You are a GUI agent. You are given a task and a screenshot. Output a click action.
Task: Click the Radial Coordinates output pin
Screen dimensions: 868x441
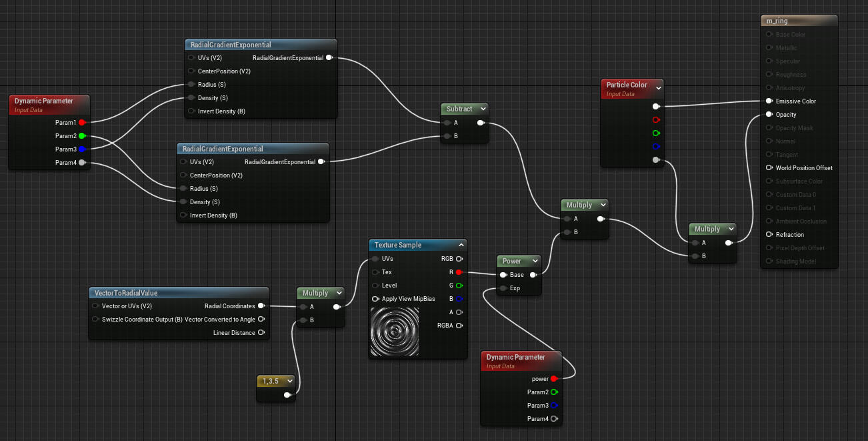click(261, 306)
